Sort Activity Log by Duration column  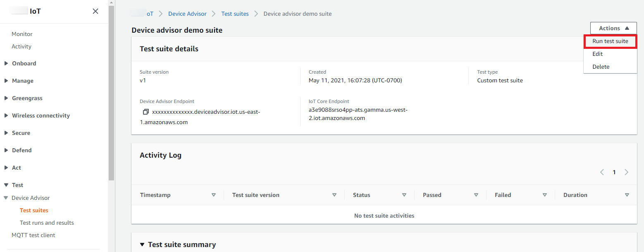pos(627,195)
